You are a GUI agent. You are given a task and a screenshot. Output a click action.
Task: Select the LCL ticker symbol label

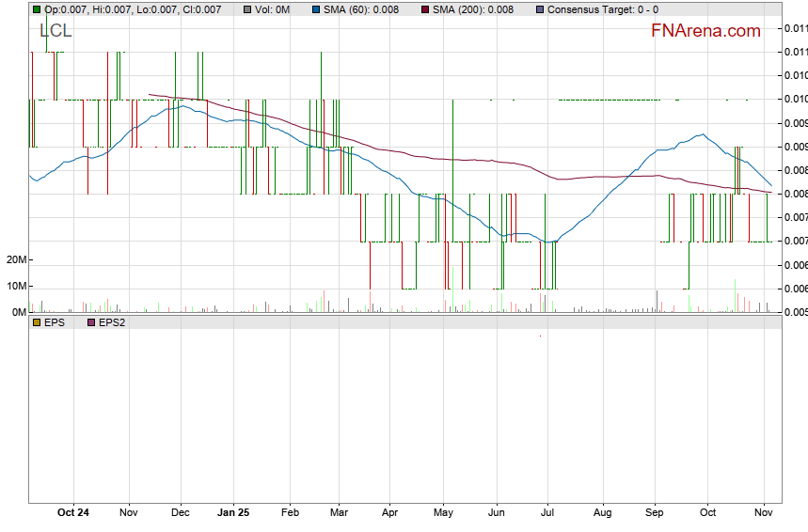click(x=55, y=31)
